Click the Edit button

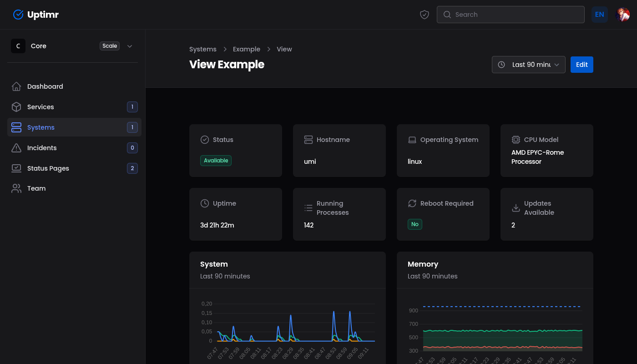[x=582, y=65]
